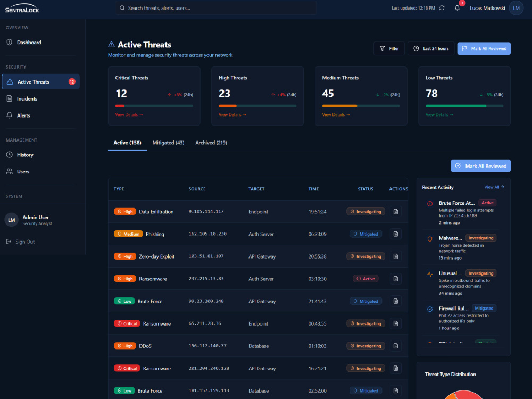
Task: Select Active Threats in the sidebar
Action: pos(40,82)
